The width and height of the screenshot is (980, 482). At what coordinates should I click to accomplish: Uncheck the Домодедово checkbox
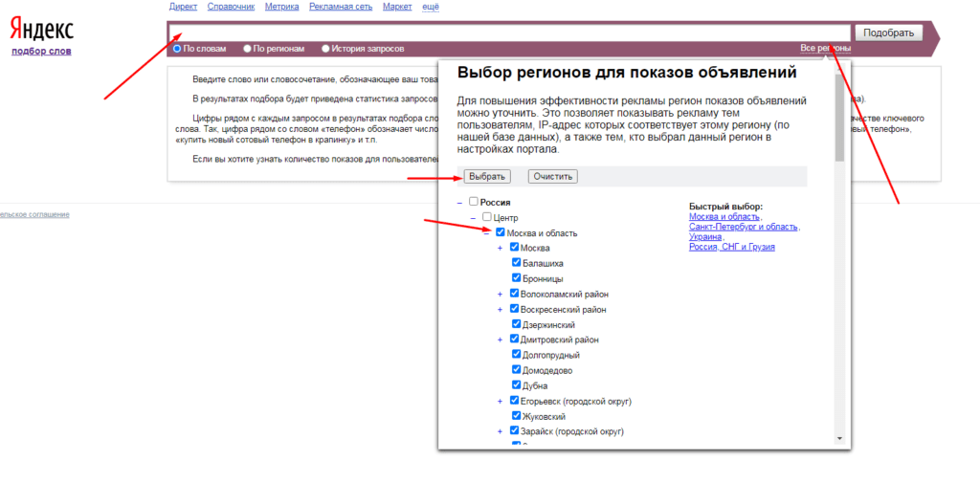516,369
